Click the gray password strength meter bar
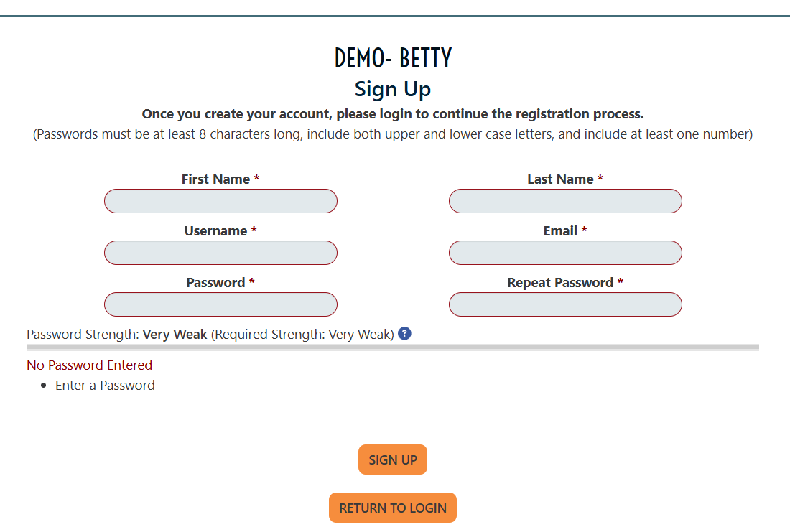This screenshot has height=532, width=790. point(393,347)
